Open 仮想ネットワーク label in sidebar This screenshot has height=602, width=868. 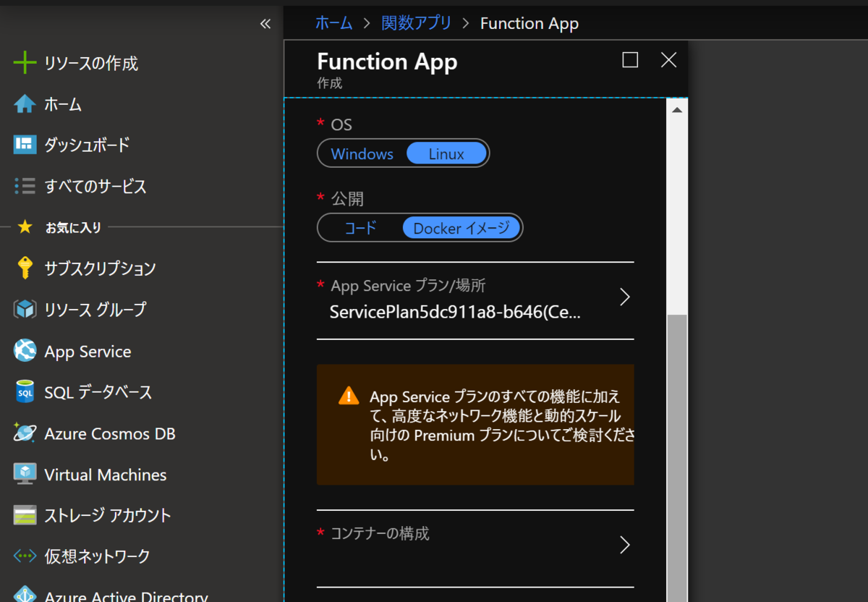pos(97,556)
